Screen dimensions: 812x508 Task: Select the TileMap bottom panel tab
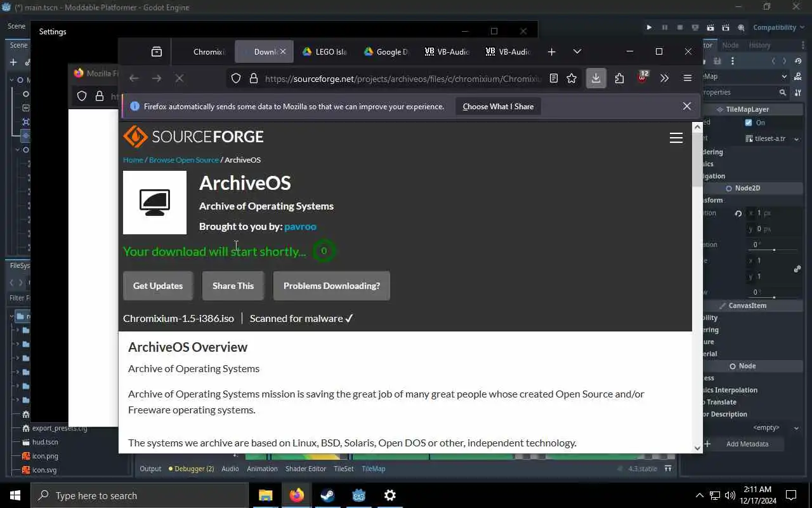coord(373,469)
